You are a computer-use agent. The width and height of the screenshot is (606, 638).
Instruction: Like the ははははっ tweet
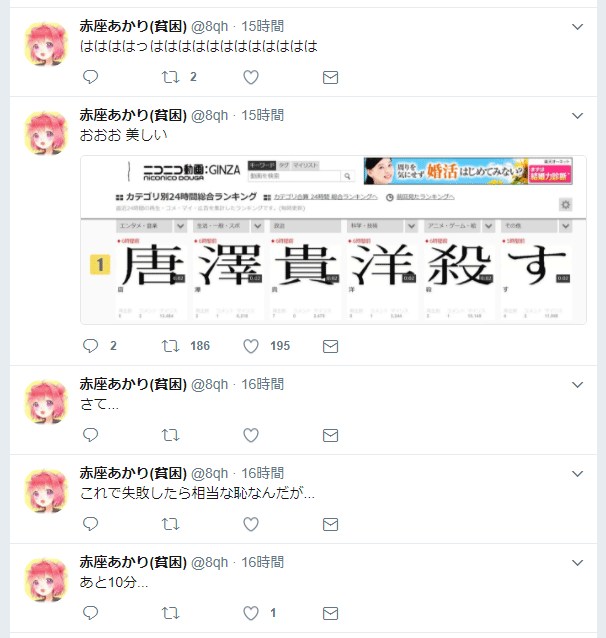pos(251,77)
